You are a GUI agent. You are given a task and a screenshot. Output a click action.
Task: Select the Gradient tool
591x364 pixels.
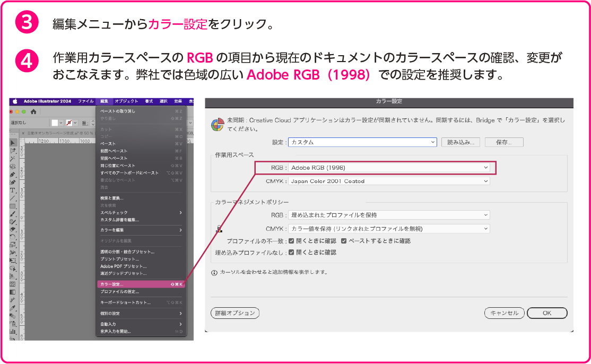[x=13, y=292]
